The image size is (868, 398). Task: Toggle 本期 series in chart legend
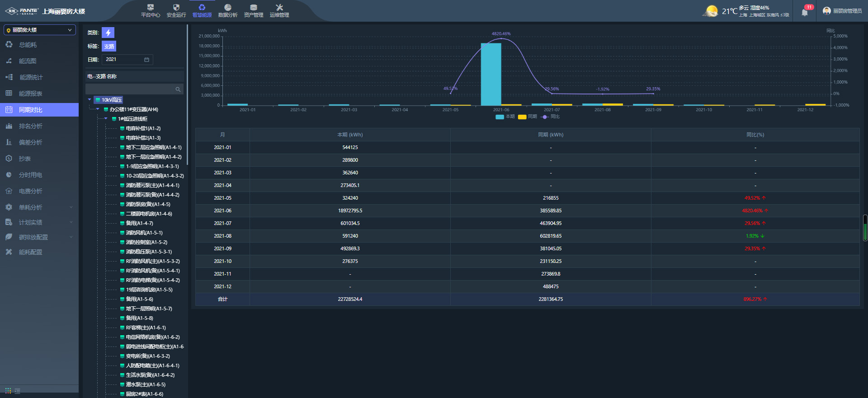[505, 117]
